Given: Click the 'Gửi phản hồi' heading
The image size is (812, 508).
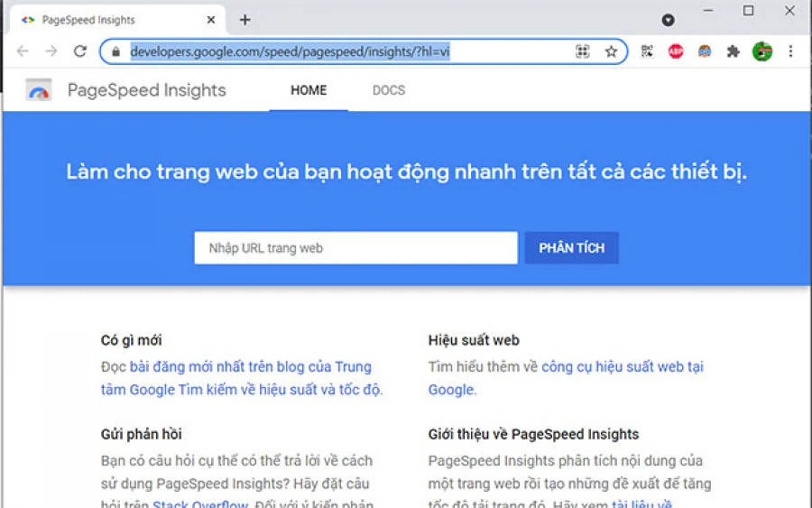Looking at the screenshot, I should [142, 434].
